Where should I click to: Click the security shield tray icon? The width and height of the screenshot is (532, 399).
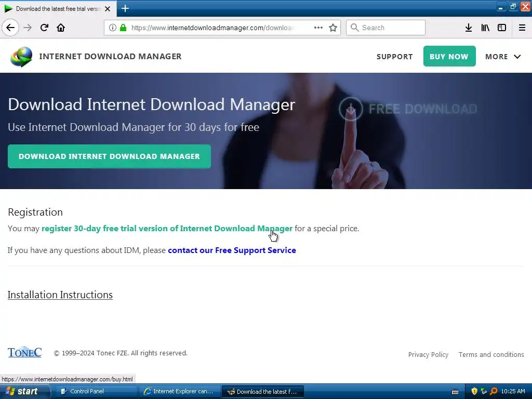(475, 391)
